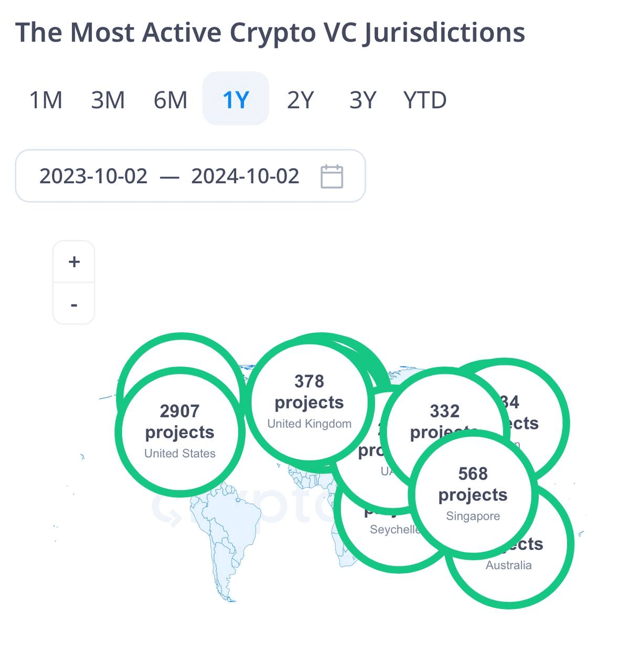Select the 3M time range
Image resolution: width=640 pixels, height=672 pixels.
pos(108,100)
